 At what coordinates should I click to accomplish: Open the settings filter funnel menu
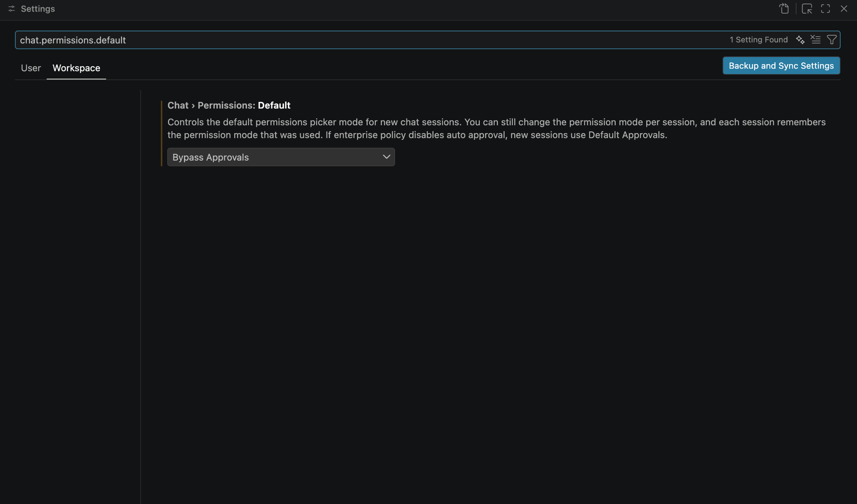(831, 40)
